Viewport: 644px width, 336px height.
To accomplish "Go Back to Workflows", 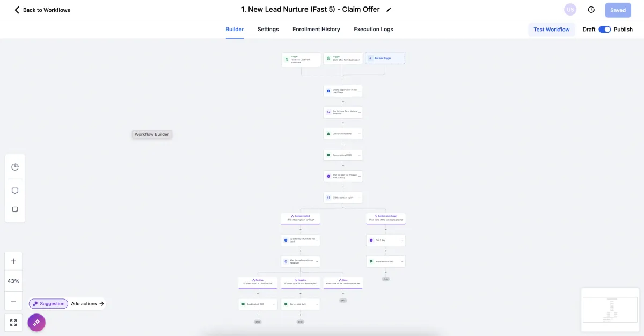I will click(42, 10).
